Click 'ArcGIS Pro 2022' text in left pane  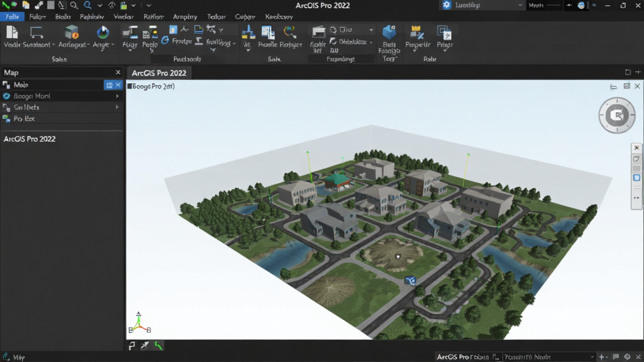tap(30, 139)
